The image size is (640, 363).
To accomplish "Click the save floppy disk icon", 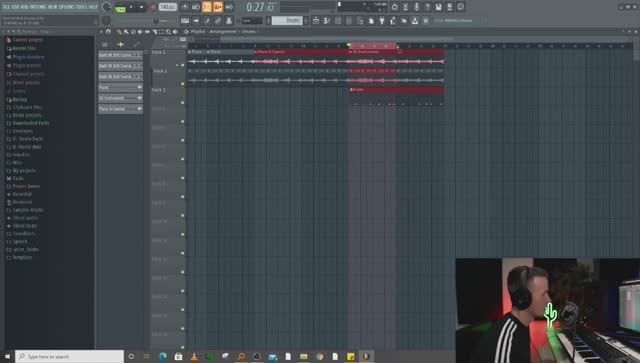I will [x=438, y=7].
